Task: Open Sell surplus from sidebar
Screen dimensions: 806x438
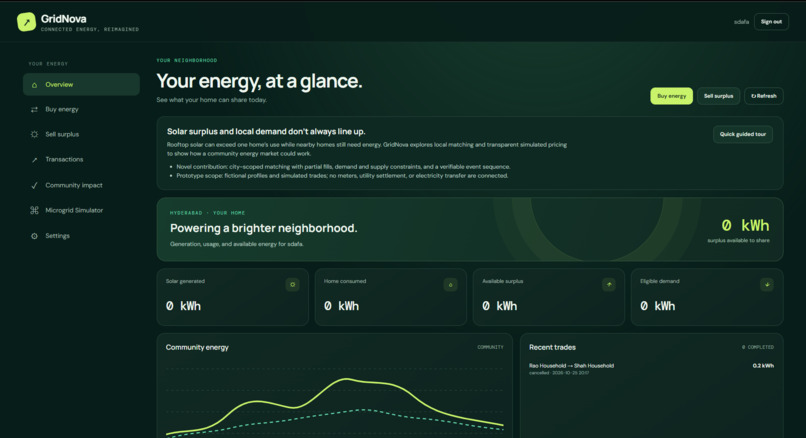Action: coord(81,134)
